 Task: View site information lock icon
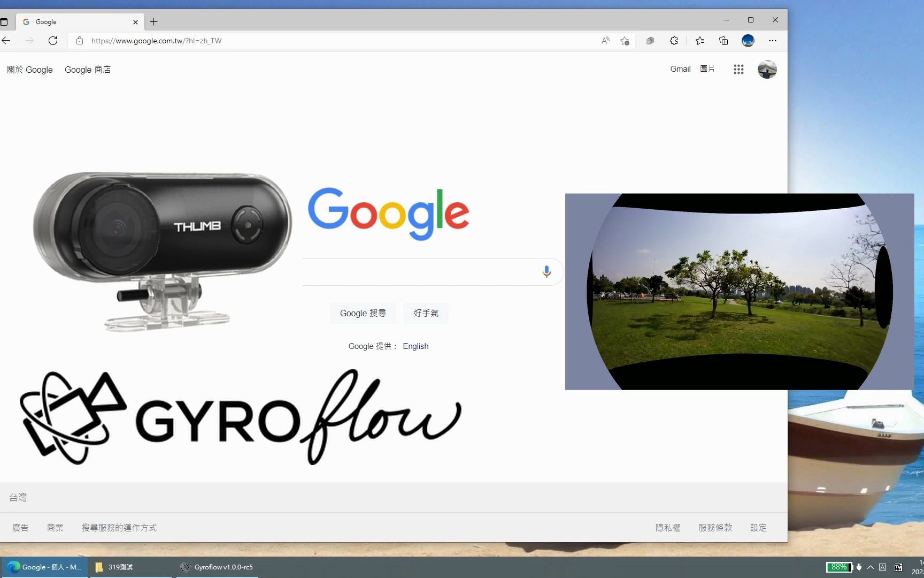tap(80, 41)
